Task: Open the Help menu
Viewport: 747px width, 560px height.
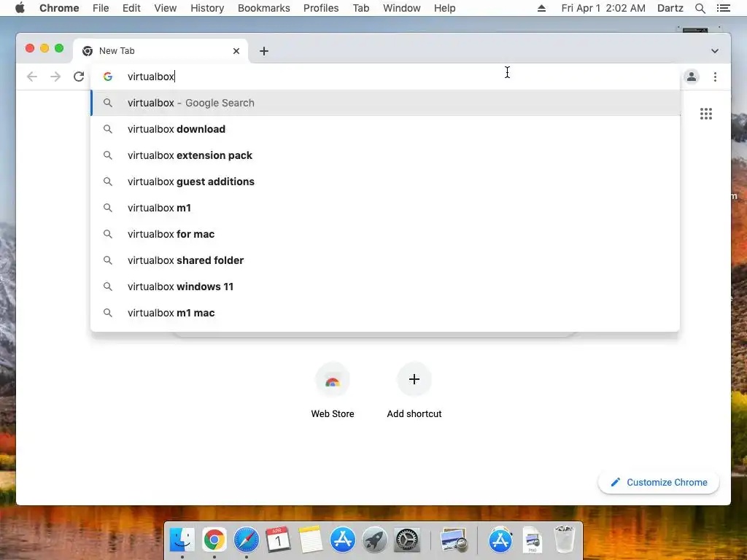Action: coord(444,8)
